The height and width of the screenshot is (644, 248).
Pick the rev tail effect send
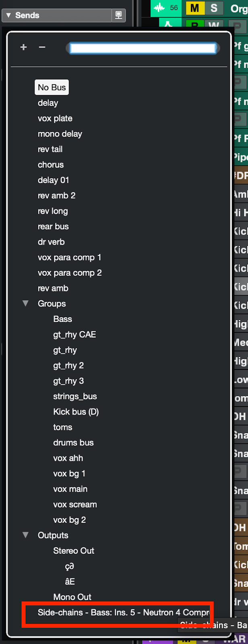pos(50,149)
